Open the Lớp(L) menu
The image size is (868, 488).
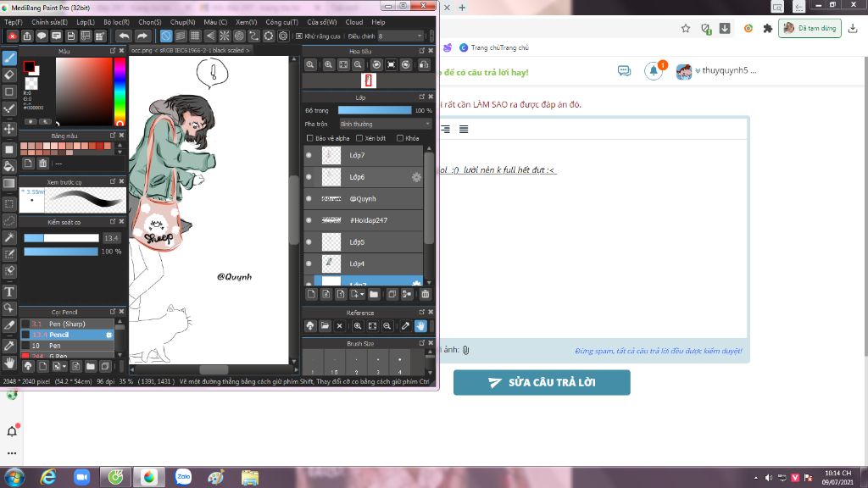[x=86, y=22]
